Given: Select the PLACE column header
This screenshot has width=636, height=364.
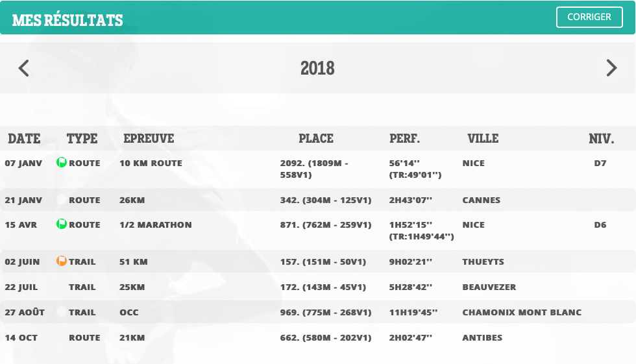Looking at the screenshot, I should tap(316, 139).
